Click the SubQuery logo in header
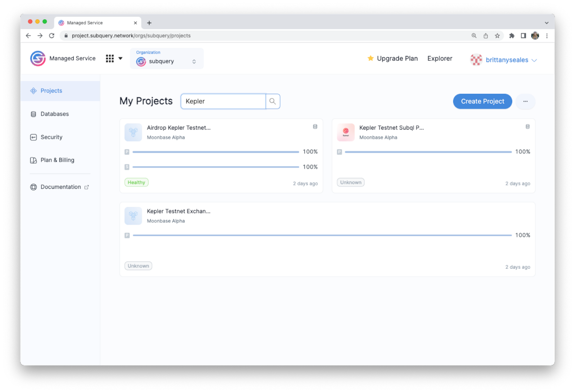575x392 pixels. point(38,58)
